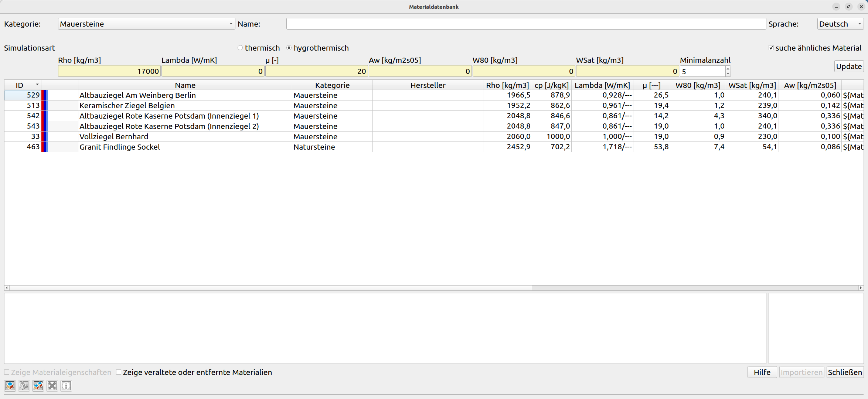Increase Minimalanzahl with the up arrow
Image resolution: width=868 pixels, height=399 pixels.
point(728,69)
